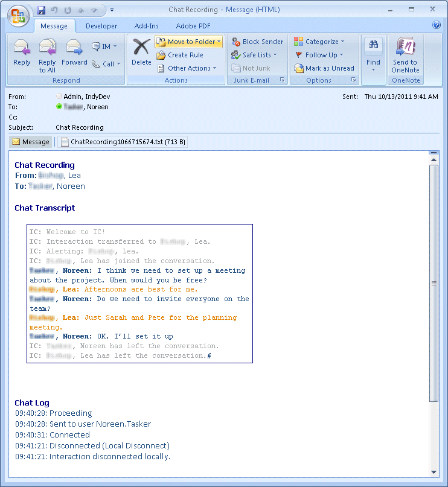Viewport: 448px width, 487px height.
Task: Open the Move to Folder dropdown
Action: [189, 42]
